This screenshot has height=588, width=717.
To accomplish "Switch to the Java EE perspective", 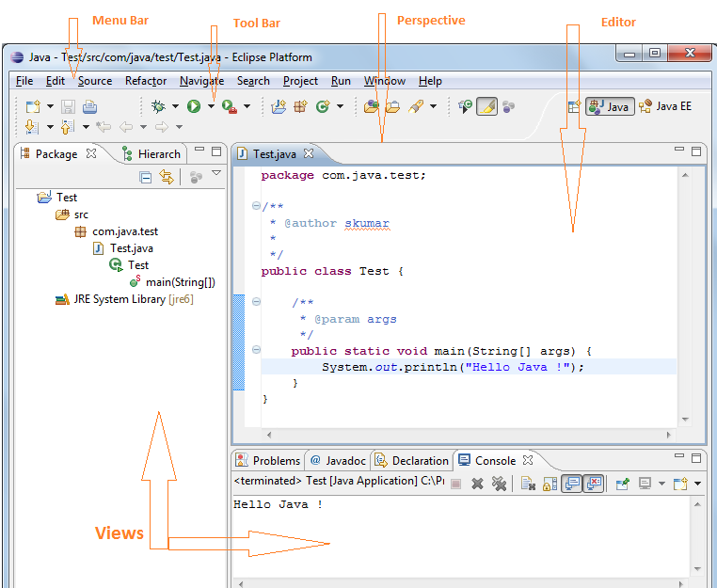I will 665,106.
